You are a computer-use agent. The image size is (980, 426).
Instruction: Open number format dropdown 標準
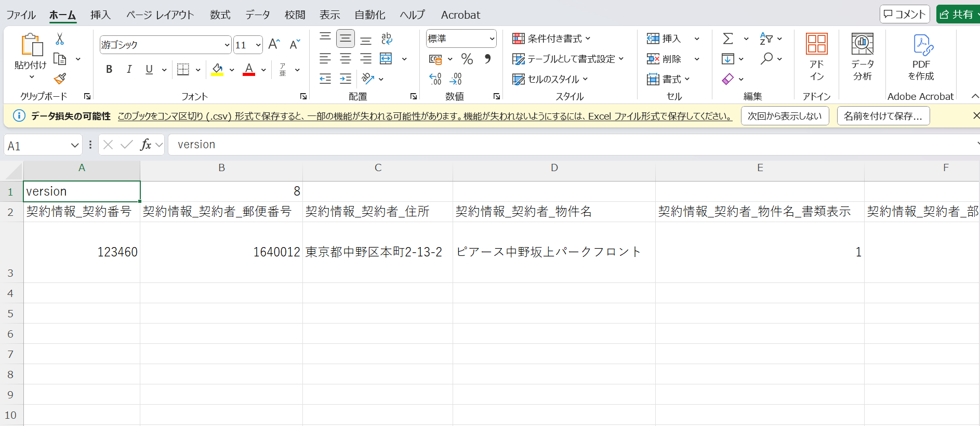492,38
